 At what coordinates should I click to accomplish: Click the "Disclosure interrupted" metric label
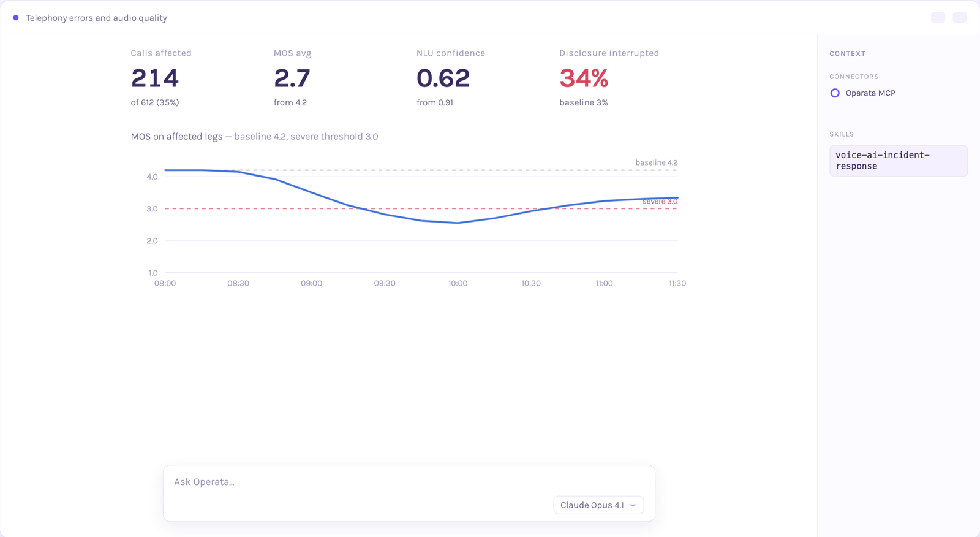click(x=609, y=53)
